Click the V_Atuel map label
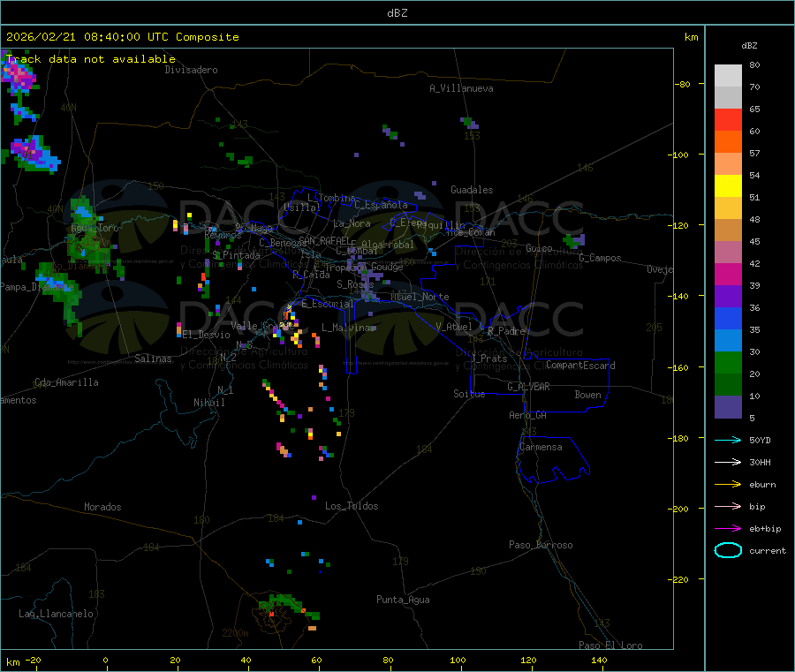795x672 pixels. tap(454, 327)
